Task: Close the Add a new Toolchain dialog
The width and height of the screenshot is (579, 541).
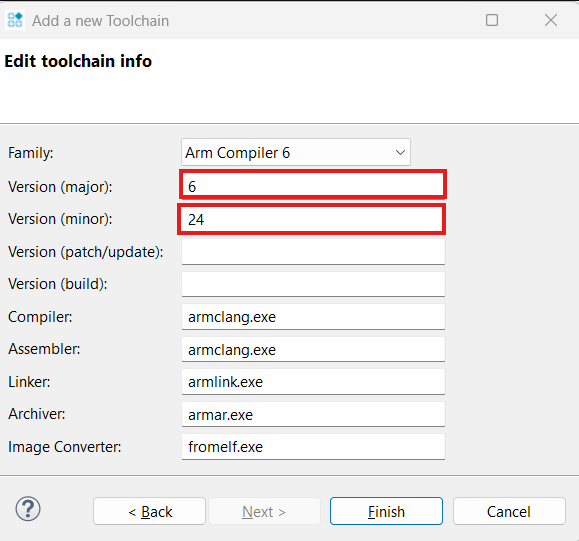Action: (551, 20)
